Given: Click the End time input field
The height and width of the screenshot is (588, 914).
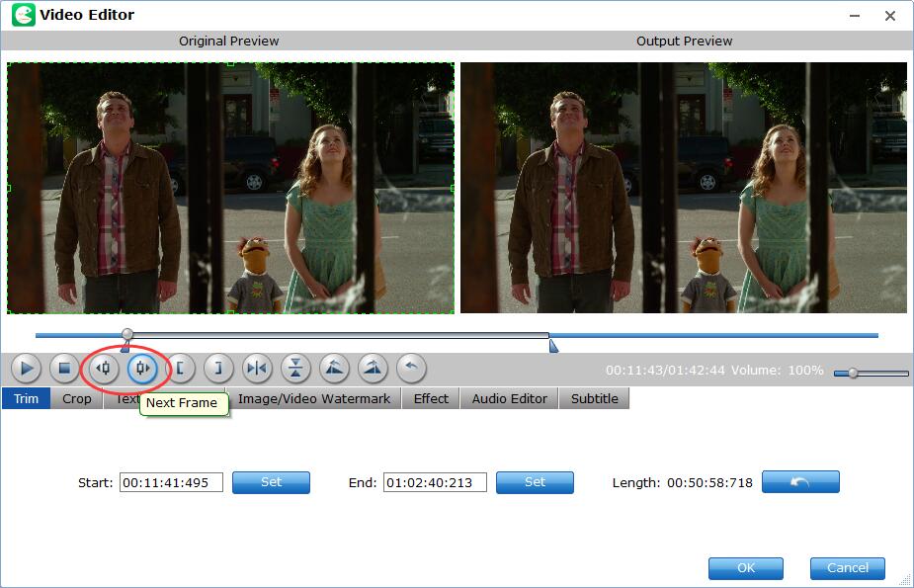Looking at the screenshot, I should (435, 482).
